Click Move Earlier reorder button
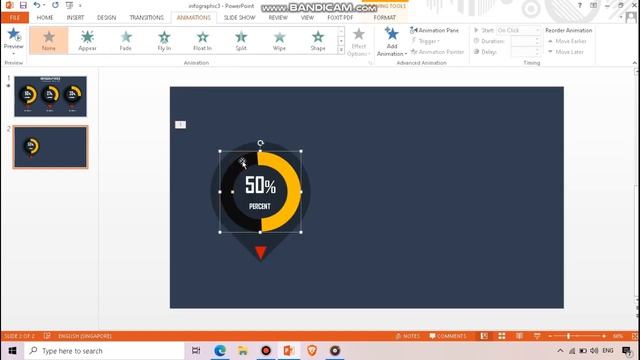The image size is (640, 360). coord(567,41)
